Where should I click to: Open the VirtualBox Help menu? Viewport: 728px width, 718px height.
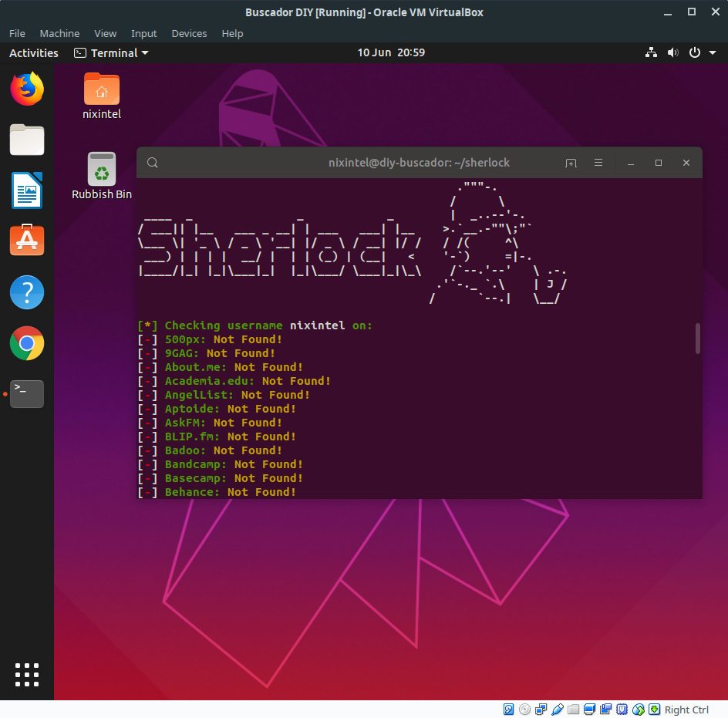click(232, 33)
